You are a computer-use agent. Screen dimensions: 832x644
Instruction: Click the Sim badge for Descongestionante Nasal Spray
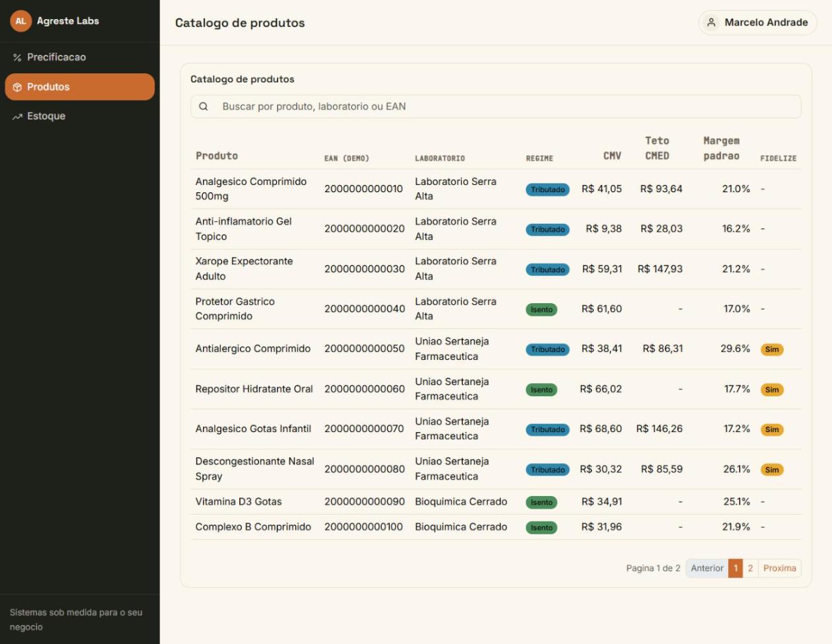click(772, 470)
